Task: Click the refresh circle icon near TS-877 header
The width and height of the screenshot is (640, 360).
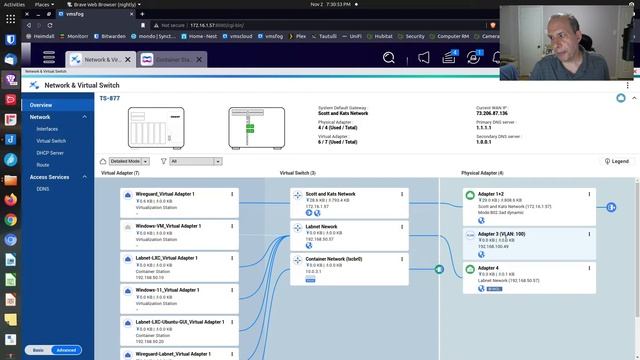Action: (621, 98)
